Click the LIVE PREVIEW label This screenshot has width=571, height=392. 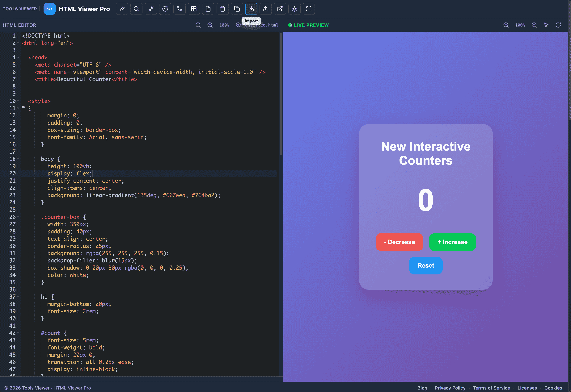(x=311, y=25)
